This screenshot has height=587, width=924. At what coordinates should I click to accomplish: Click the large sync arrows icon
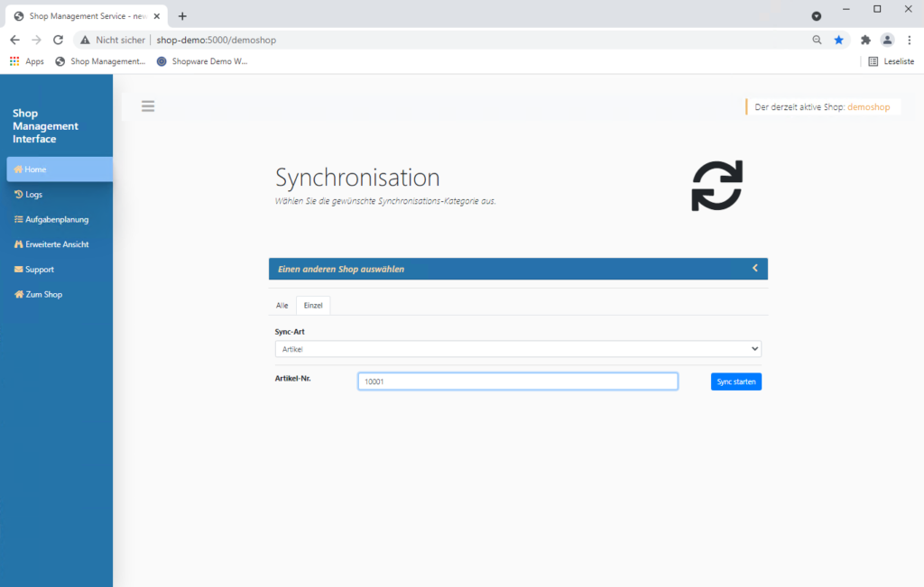716,186
